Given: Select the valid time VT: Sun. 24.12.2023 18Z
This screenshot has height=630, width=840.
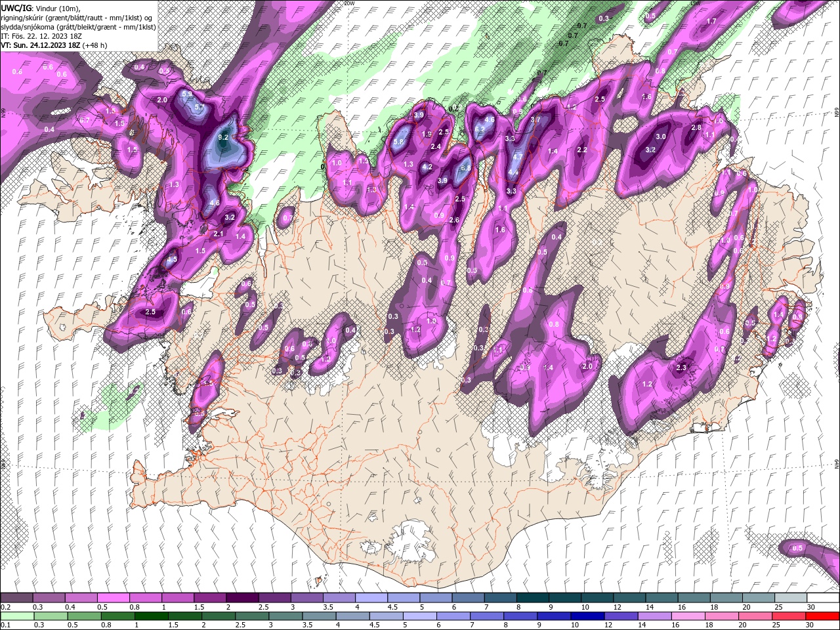Looking at the screenshot, I should 41,45.
